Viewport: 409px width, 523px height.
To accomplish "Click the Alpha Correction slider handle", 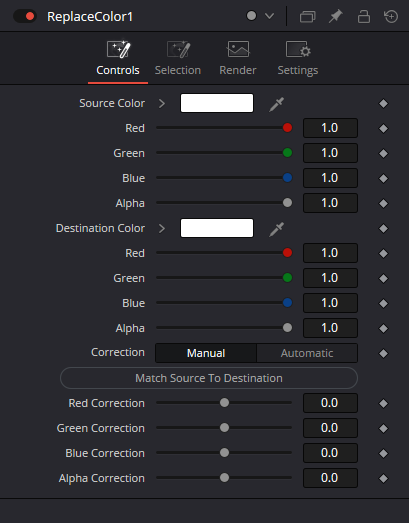I will [225, 478].
